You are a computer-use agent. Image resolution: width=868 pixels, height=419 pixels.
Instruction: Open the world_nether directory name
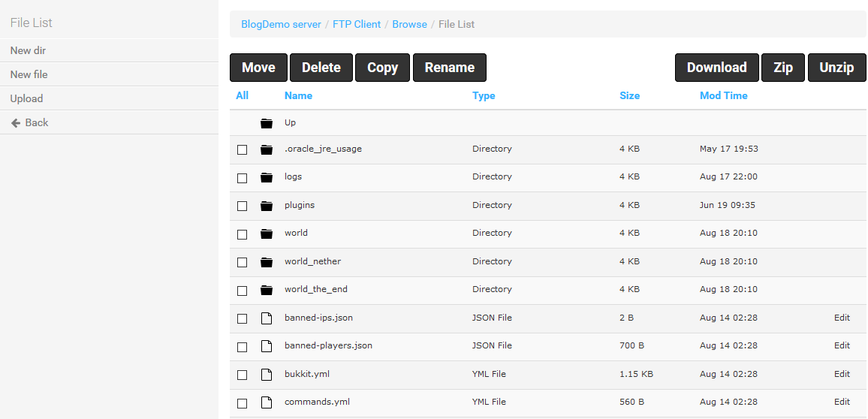click(x=313, y=261)
